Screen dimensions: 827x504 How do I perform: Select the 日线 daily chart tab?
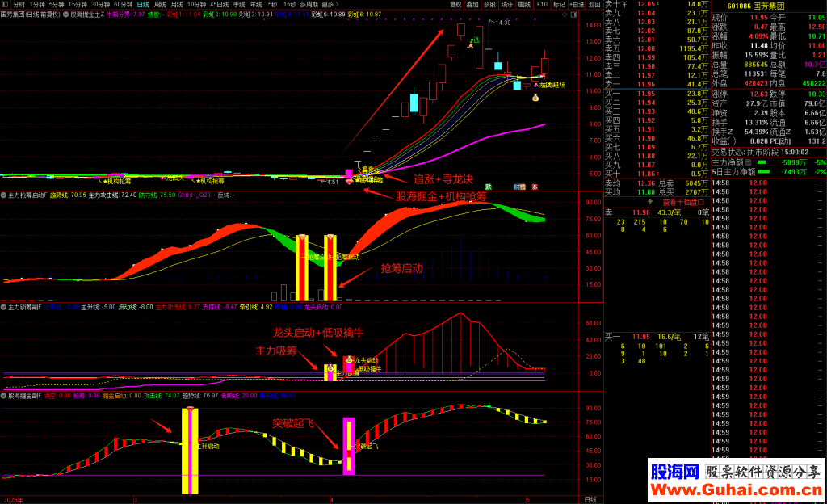pos(143,4)
